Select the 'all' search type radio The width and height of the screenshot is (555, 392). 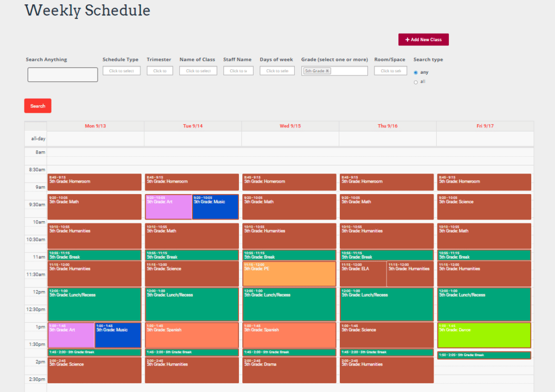[416, 82]
